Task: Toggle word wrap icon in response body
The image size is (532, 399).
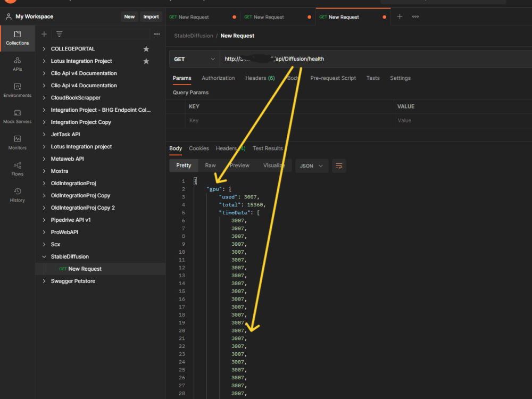Action: (339, 166)
